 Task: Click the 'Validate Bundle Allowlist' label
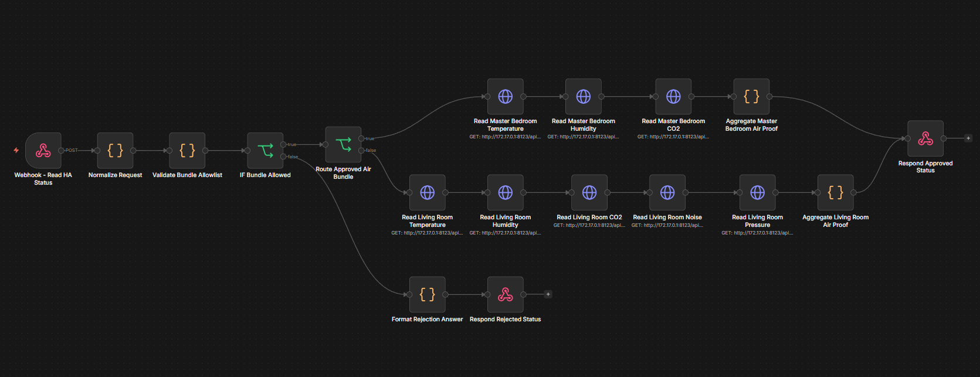188,175
